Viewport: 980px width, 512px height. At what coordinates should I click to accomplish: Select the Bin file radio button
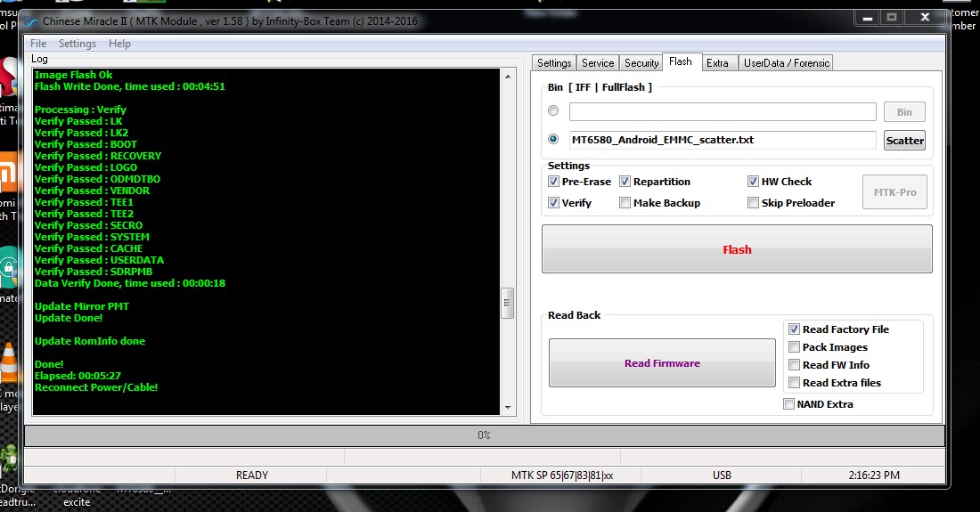(553, 110)
